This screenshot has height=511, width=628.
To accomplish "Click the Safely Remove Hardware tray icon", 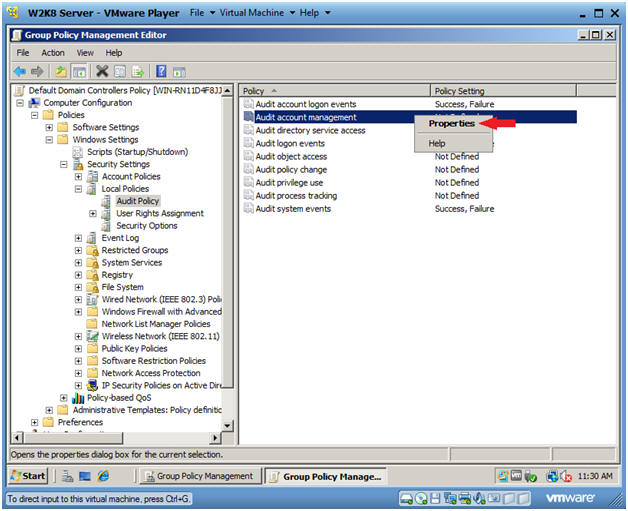I will (531, 476).
